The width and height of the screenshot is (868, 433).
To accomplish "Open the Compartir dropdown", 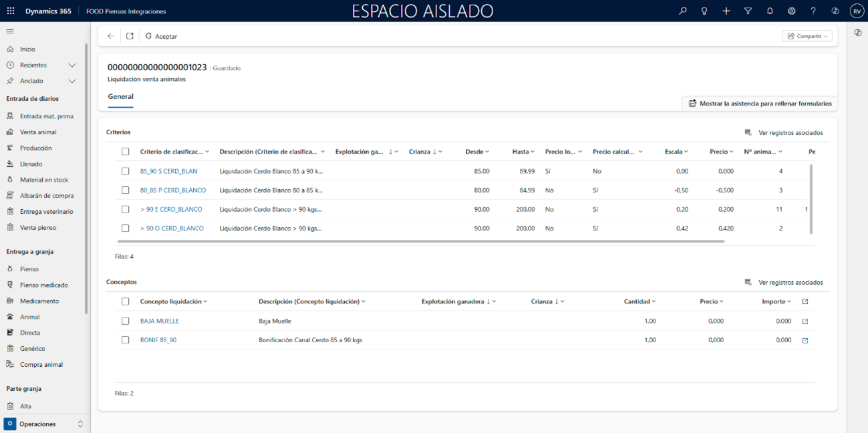I will click(x=807, y=36).
